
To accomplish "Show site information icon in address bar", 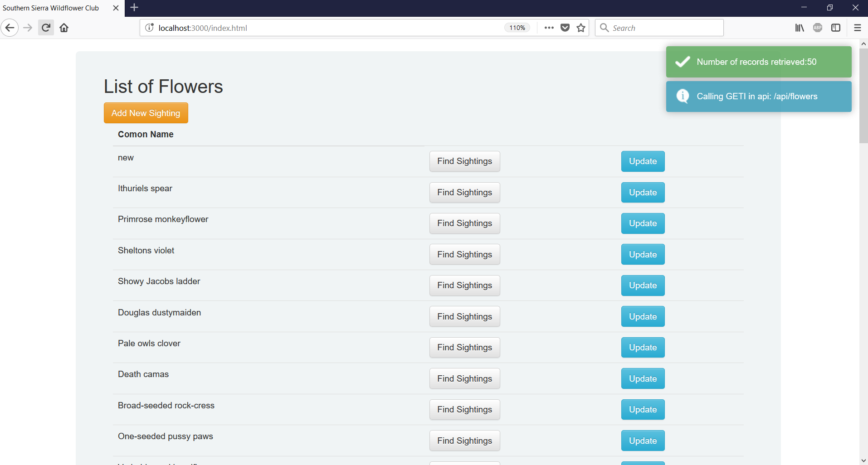I will tap(149, 28).
